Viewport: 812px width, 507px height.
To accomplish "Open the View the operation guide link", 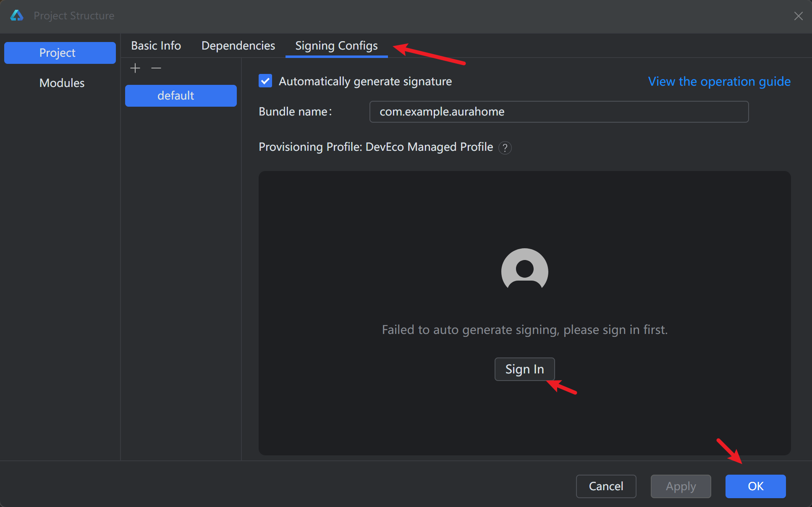I will coord(719,81).
